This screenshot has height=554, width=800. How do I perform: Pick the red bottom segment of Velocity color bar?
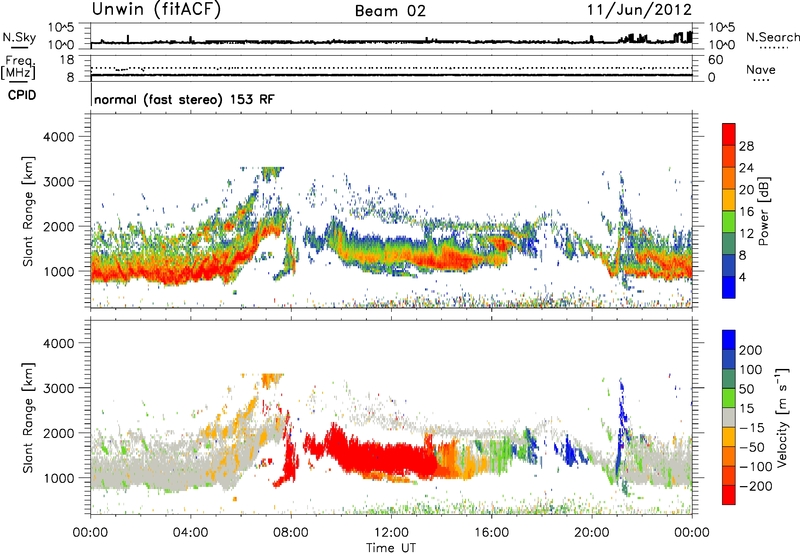pyautogui.click(x=729, y=495)
